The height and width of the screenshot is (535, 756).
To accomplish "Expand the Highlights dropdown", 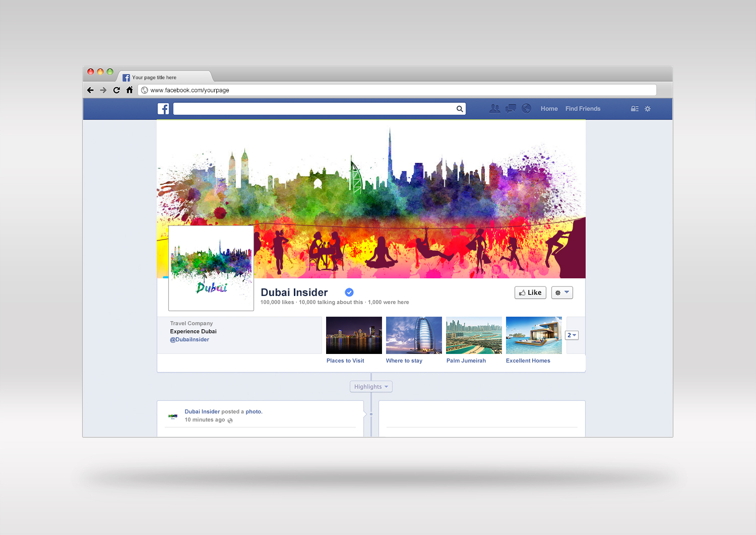I will [371, 387].
